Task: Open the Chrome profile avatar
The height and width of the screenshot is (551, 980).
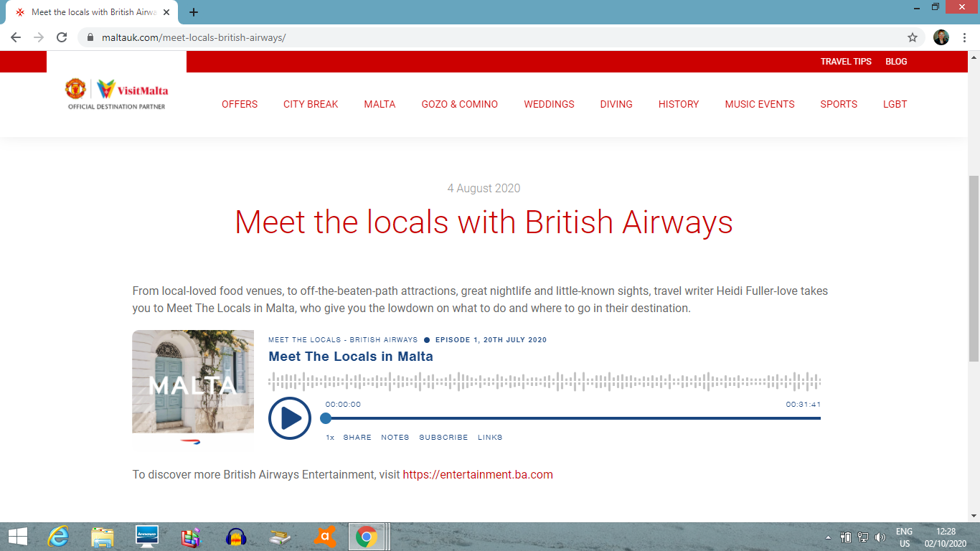Action: tap(941, 37)
